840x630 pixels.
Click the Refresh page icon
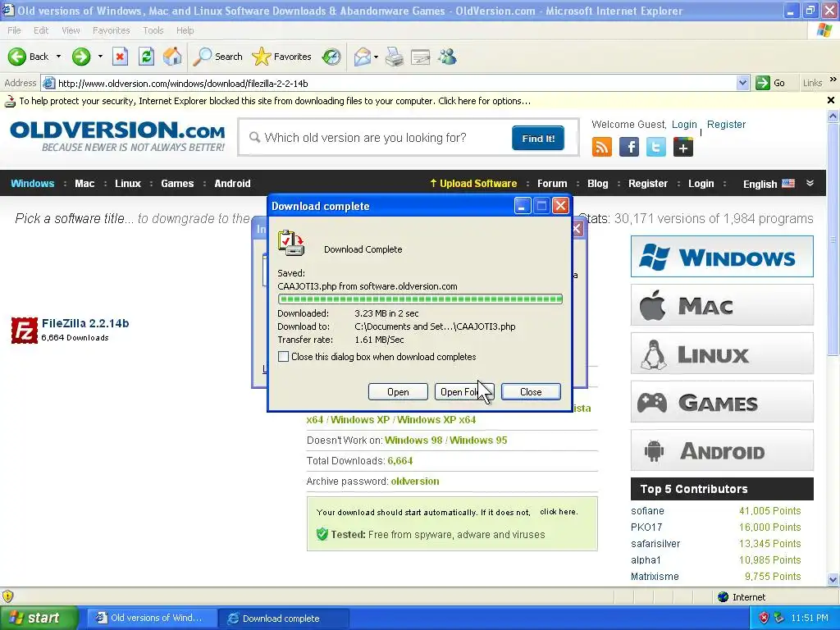click(x=146, y=57)
